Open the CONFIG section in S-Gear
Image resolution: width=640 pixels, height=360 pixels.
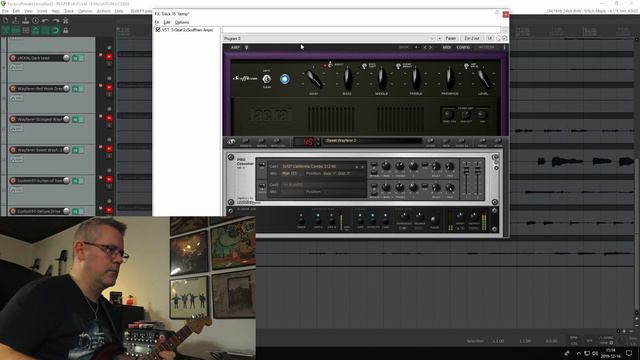pyautogui.click(x=463, y=47)
